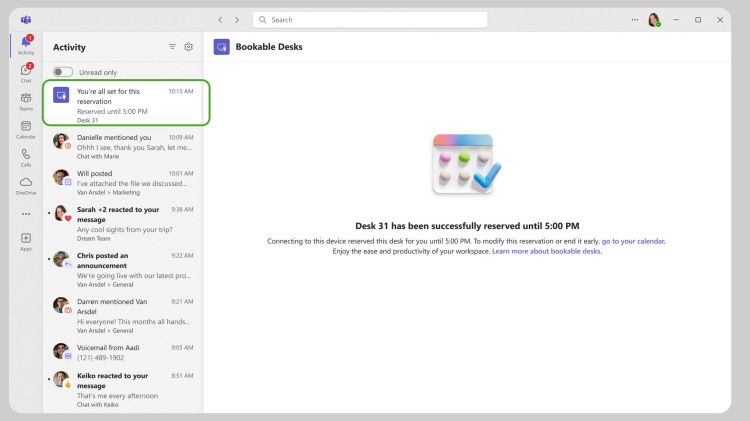Click Chris's avatar in the feed
The height and width of the screenshot is (421, 750).
click(61, 259)
